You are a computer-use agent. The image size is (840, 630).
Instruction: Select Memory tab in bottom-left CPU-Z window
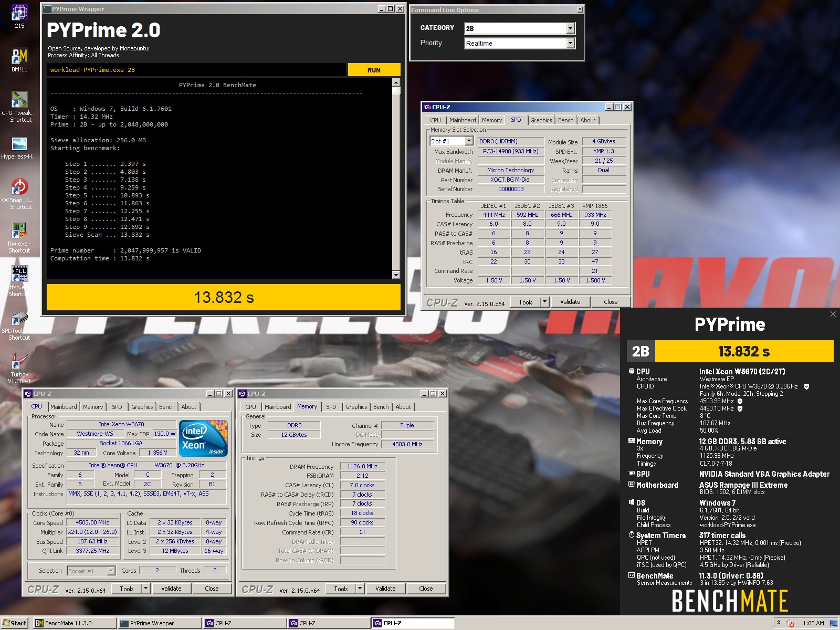click(x=93, y=407)
